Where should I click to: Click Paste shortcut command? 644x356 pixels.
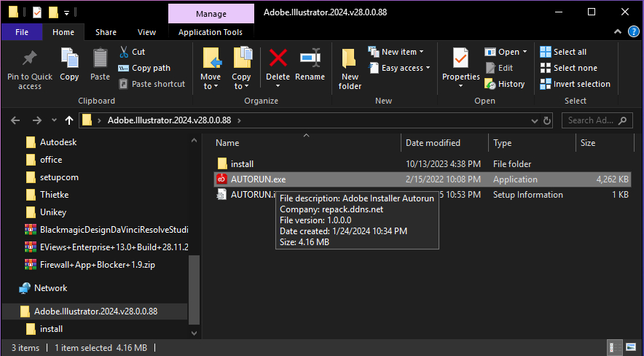pos(152,84)
